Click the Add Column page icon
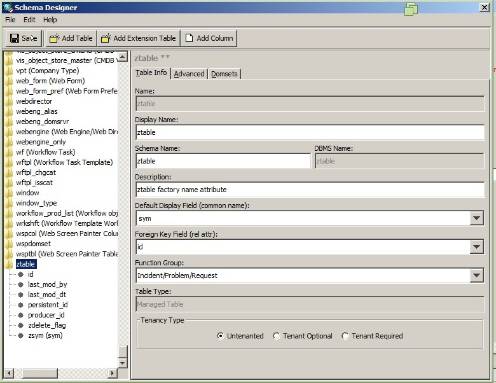Viewport: 496px width, 383px height. 189,38
